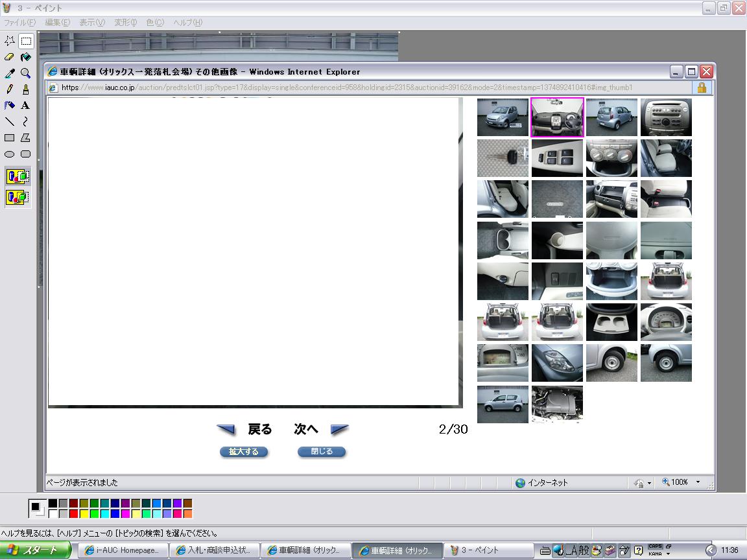Image resolution: width=747 pixels, height=560 pixels.
Task: Open the 100% zoom level dropdown arrow
Action: click(x=698, y=482)
